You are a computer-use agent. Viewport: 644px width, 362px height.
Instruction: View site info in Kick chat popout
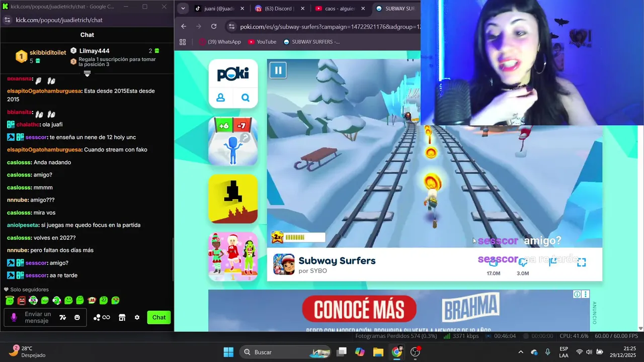click(x=7, y=20)
